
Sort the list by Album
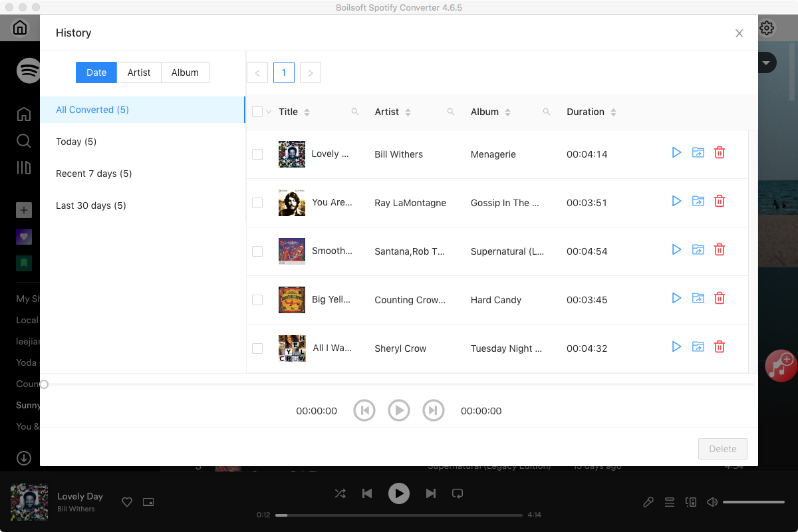(507, 112)
